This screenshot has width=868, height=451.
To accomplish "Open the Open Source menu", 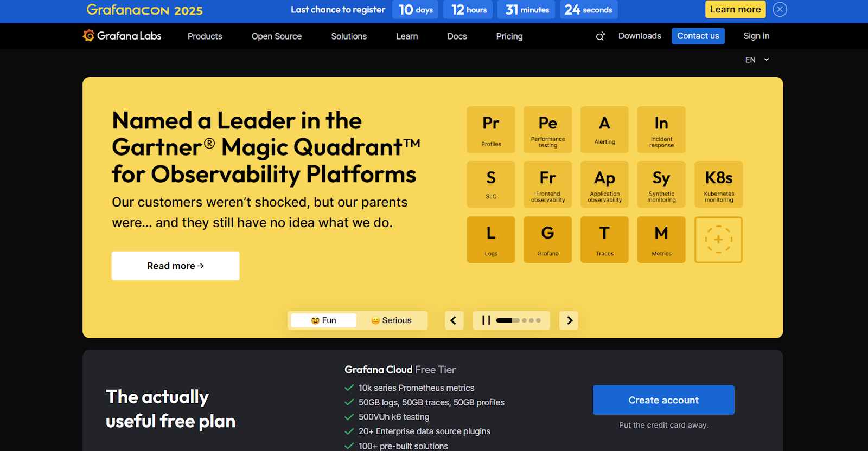I will (277, 36).
